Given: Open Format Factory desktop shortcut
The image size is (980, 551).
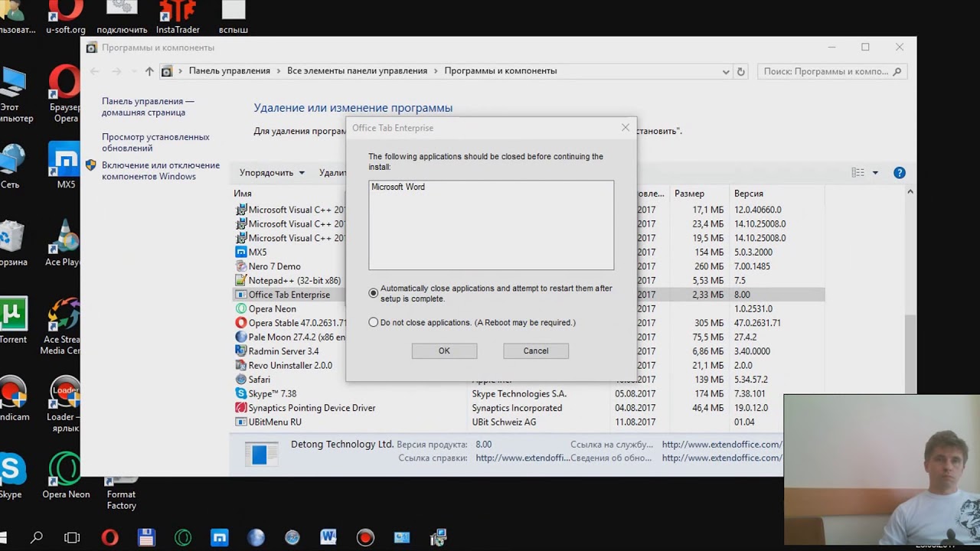Looking at the screenshot, I should coord(121,492).
